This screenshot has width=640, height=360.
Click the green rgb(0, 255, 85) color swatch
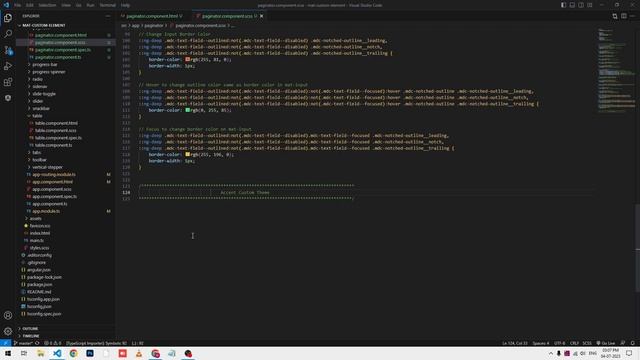point(188,110)
